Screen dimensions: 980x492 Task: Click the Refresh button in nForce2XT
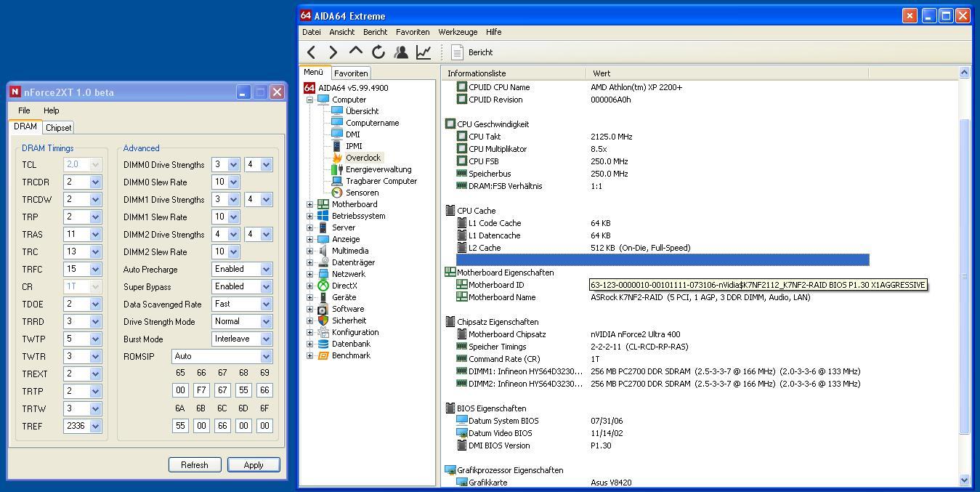click(195, 464)
